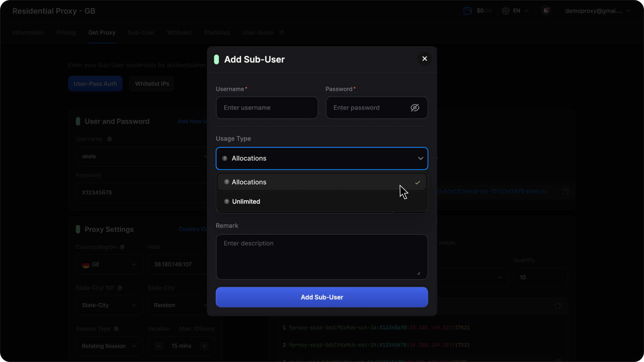
Task: Open the Statistics tab
Action: (217, 33)
